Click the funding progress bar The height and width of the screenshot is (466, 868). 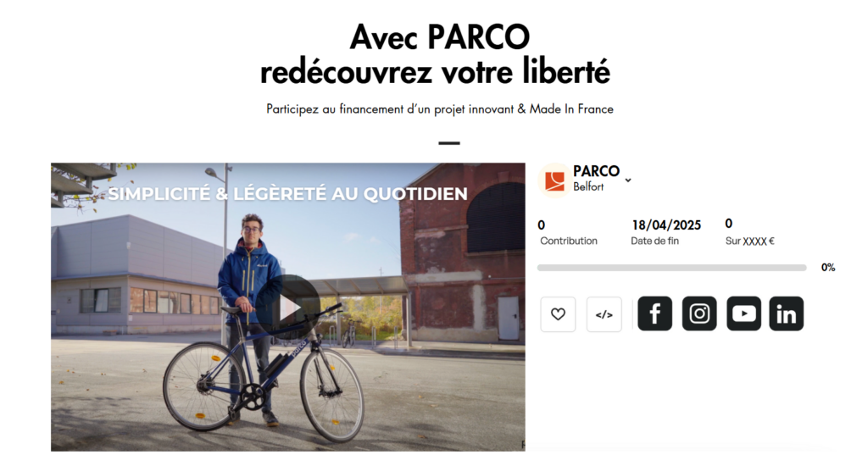671,268
